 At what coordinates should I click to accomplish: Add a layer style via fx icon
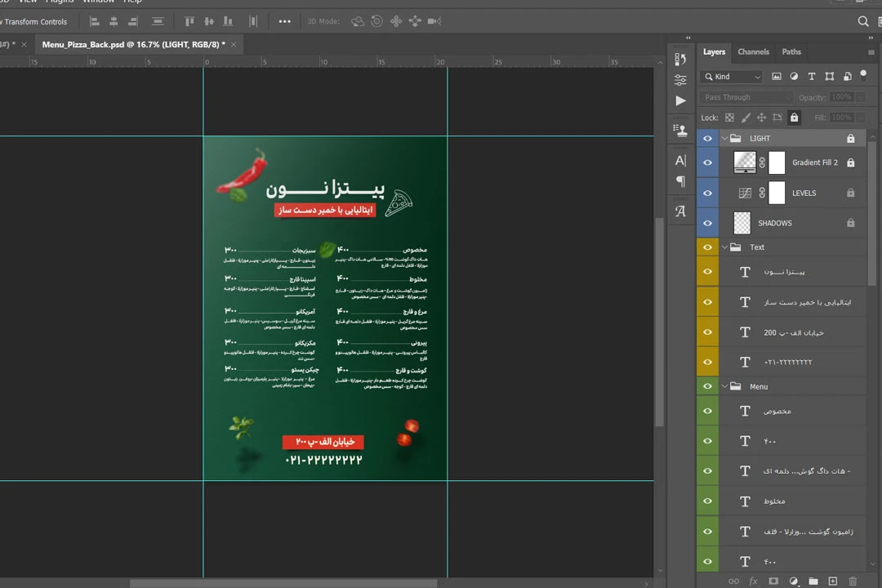753,581
